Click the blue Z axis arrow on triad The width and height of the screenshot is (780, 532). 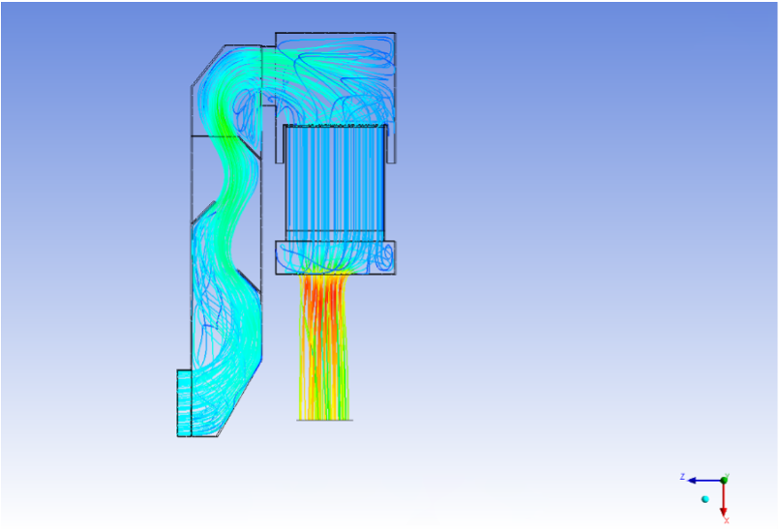pos(695,480)
